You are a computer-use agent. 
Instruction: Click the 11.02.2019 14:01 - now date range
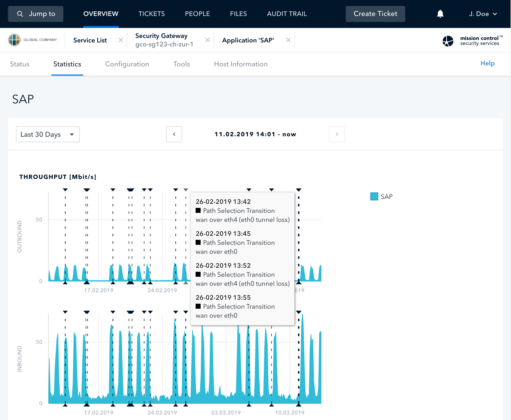coord(255,134)
